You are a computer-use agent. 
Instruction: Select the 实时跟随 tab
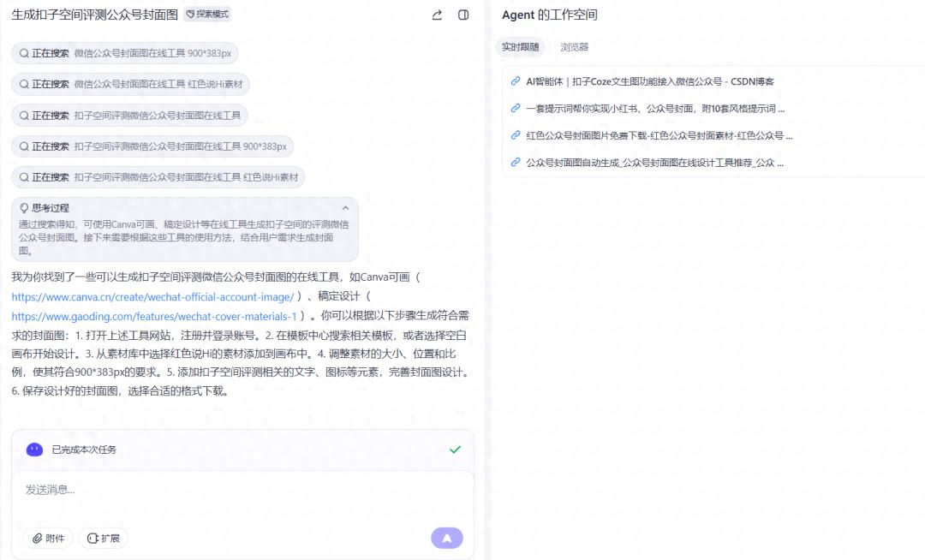pyautogui.click(x=522, y=46)
